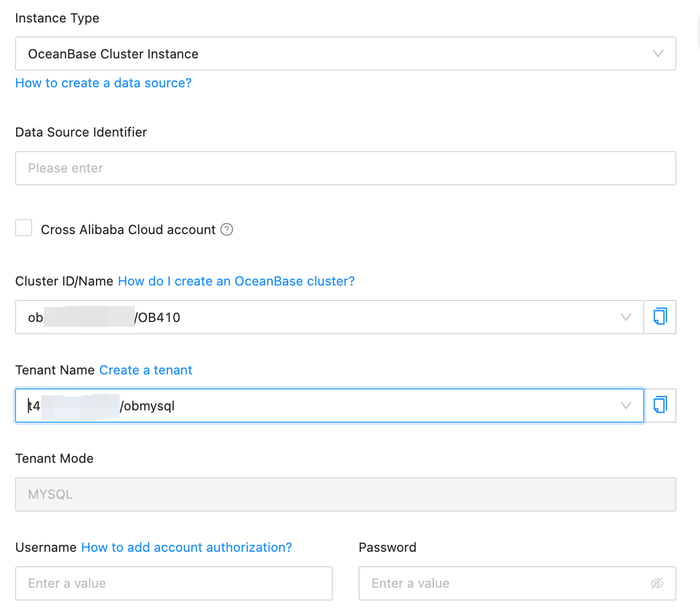Open the Instance Type dropdown
This screenshot has width=700, height=615.
(345, 54)
